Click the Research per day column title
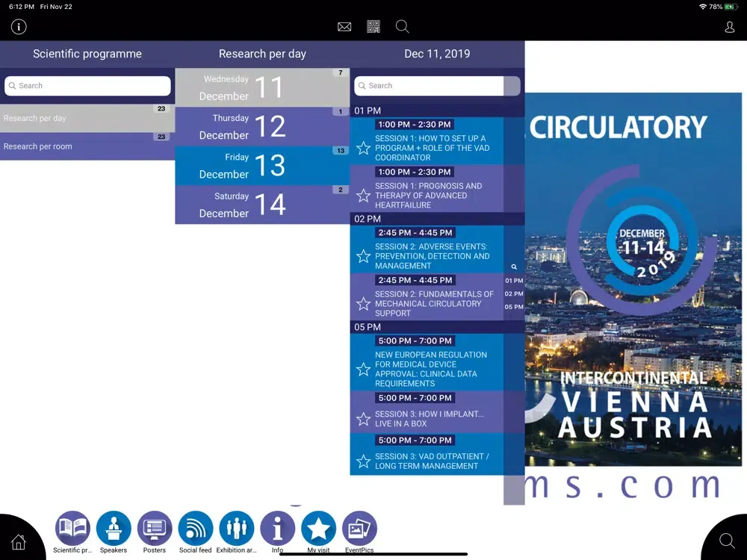Viewport: 747px width, 560px height. [262, 54]
